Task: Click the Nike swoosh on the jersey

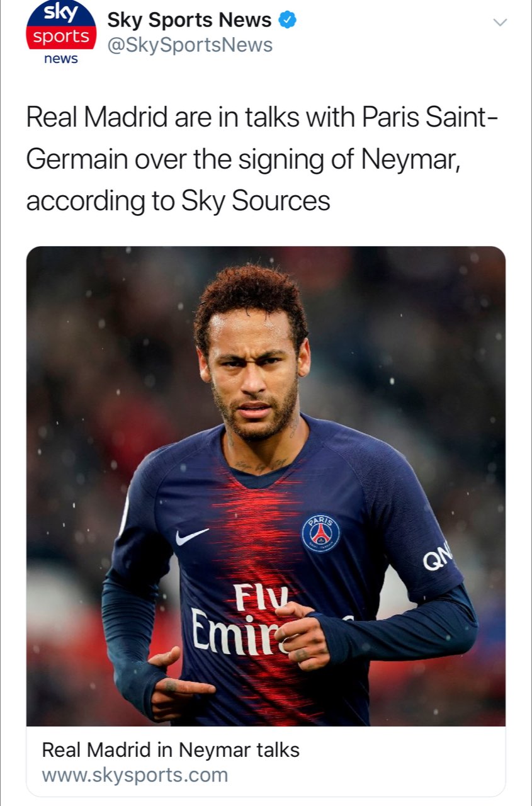Action: click(x=191, y=536)
